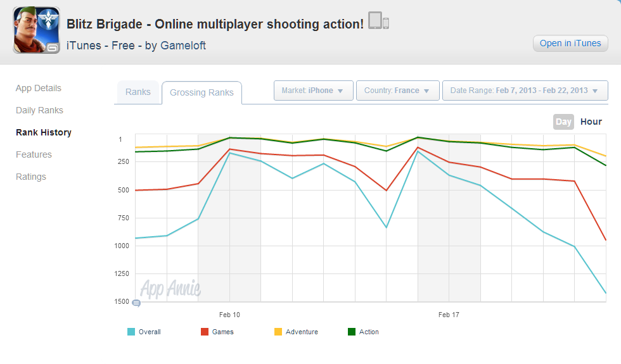
Task: Toggle the Overall series legend label
Action: [x=150, y=332]
